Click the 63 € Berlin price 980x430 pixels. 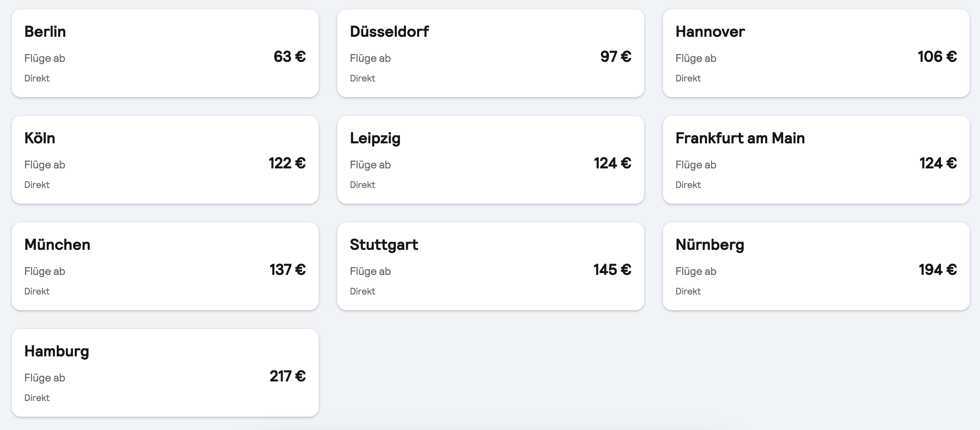pyautogui.click(x=290, y=57)
